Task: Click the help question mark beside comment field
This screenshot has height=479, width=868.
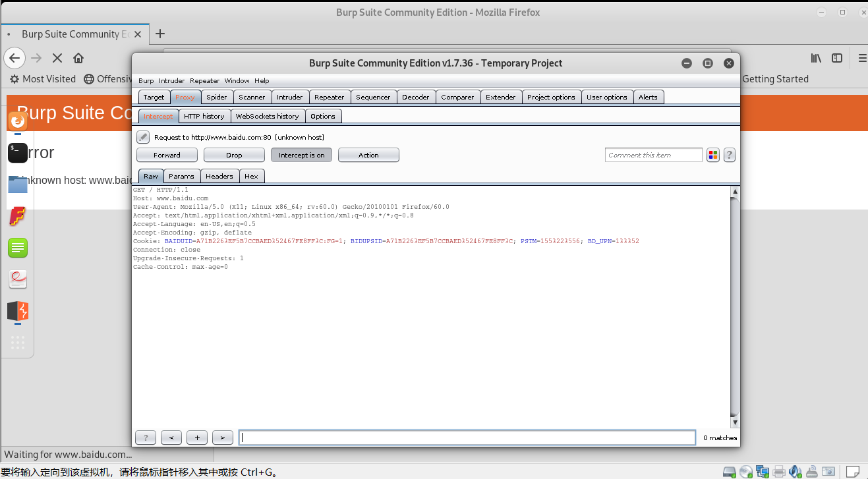Action: point(729,155)
